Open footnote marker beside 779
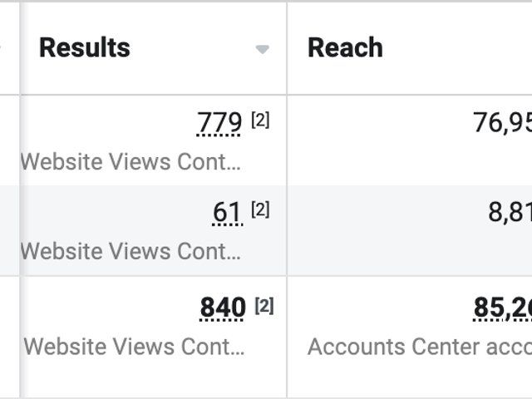Image resolution: width=532 pixels, height=399 pixels. [x=260, y=121]
